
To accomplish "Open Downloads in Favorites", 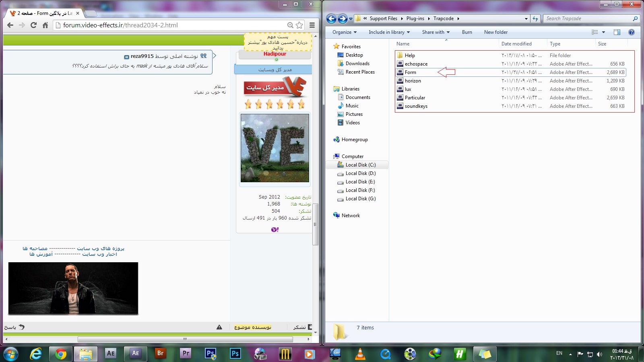I will click(x=357, y=64).
